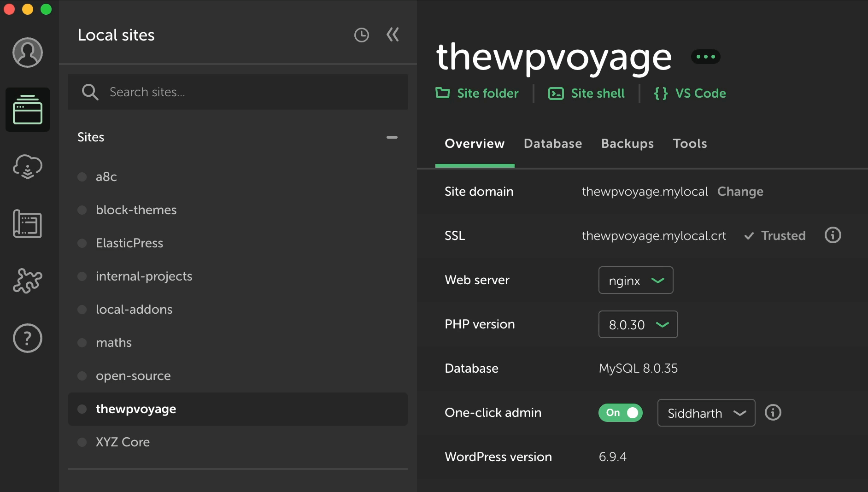868x492 pixels.
Task: Choose an admin user from Siddharth dropdown
Action: [706, 413]
